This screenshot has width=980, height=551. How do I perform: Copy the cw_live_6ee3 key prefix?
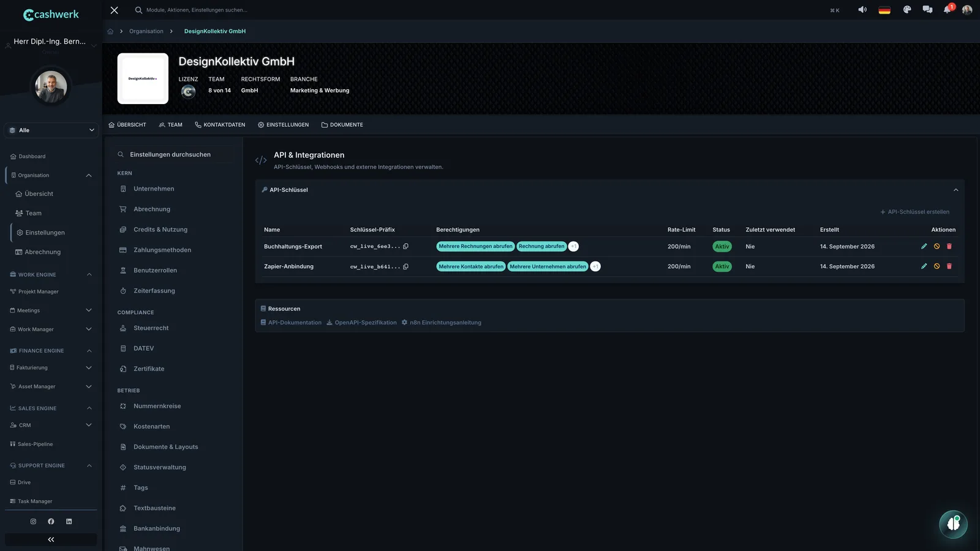(x=405, y=246)
